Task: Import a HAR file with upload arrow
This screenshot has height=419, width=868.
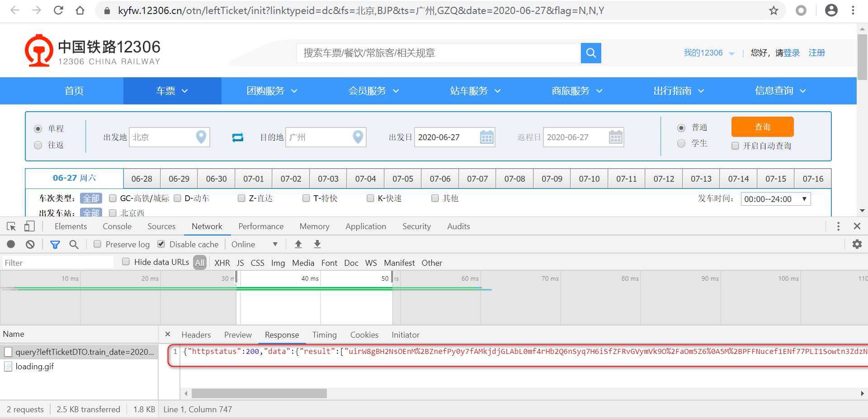Action: coord(298,245)
